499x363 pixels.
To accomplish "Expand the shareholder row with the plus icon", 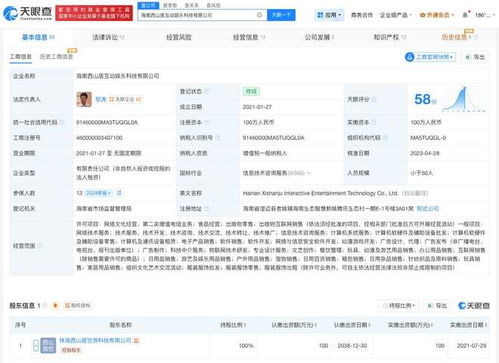I will (x=36, y=346).
